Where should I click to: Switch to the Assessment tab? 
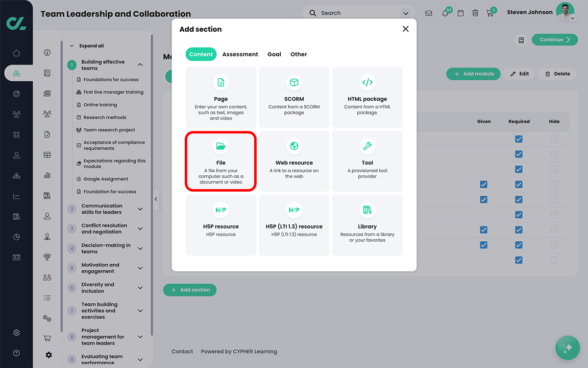(x=240, y=54)
